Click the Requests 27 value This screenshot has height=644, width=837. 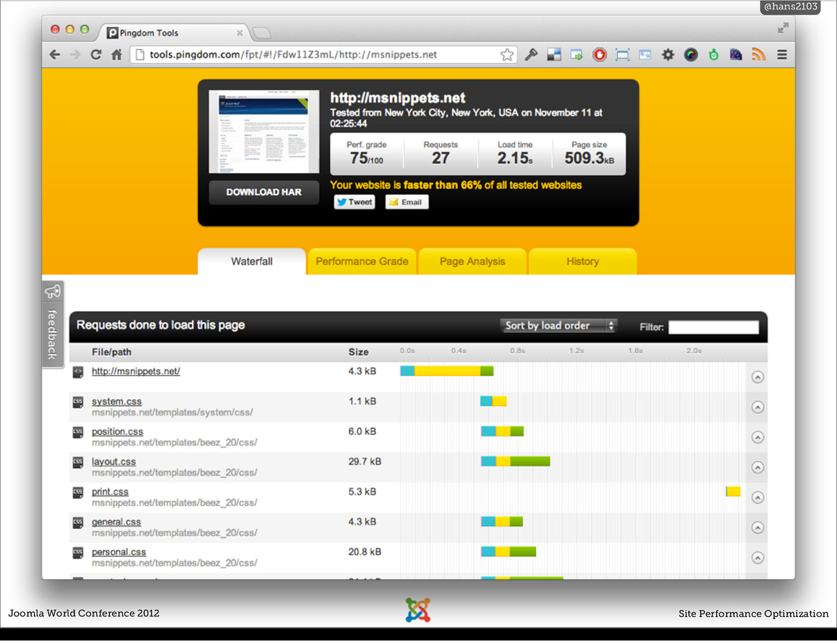[x=440, y=158]
